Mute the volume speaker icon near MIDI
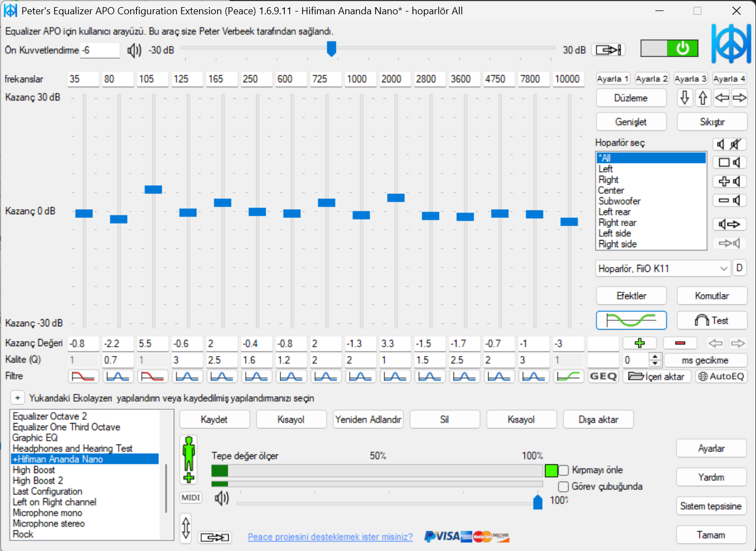756x551 pixels. [x=222, y=498]
